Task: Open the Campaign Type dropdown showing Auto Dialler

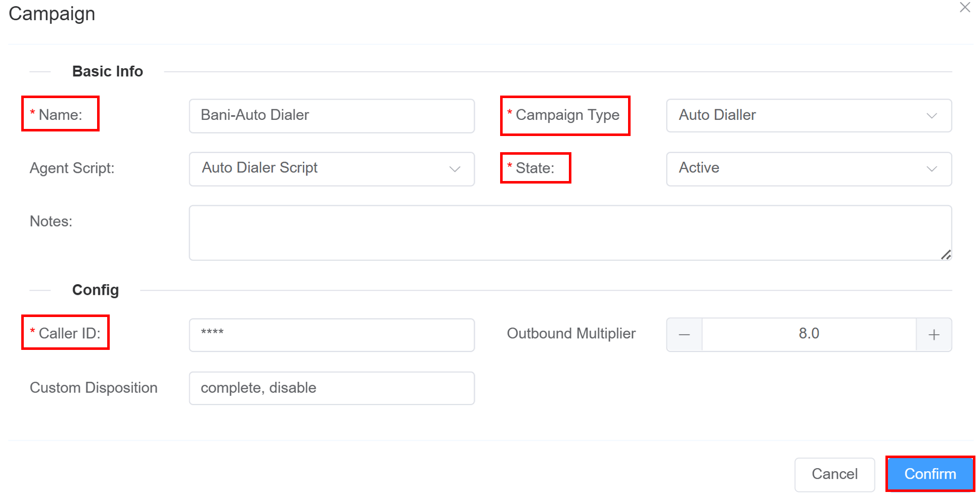Action: click(808, 115)
